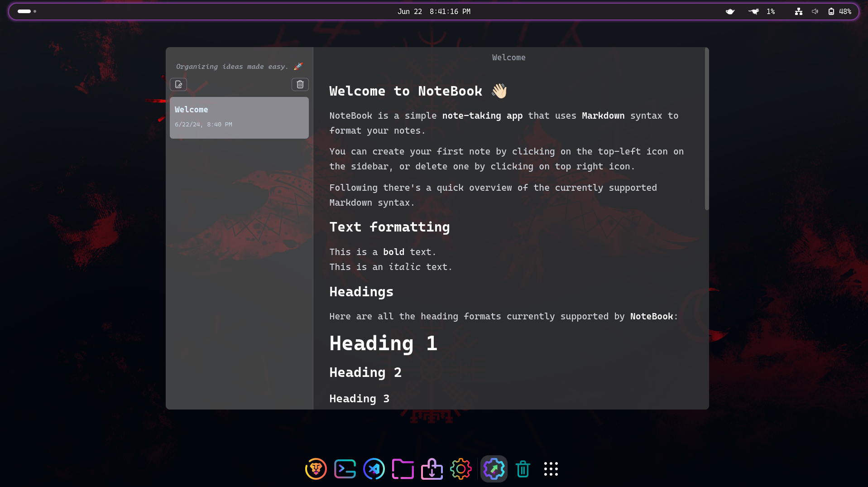Click the note's vertical scrollbar
This screenshot has width=868, height=487.
click(706, 129)
